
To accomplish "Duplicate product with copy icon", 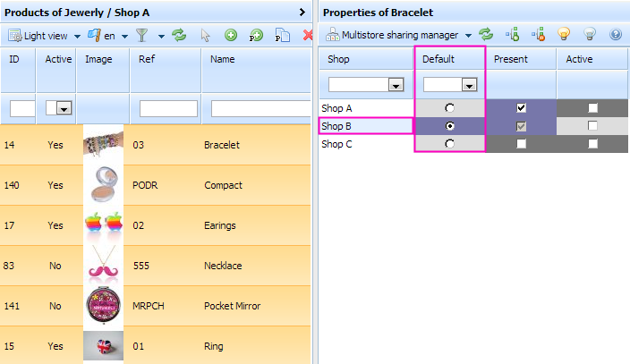I will (x=283, y=36).
